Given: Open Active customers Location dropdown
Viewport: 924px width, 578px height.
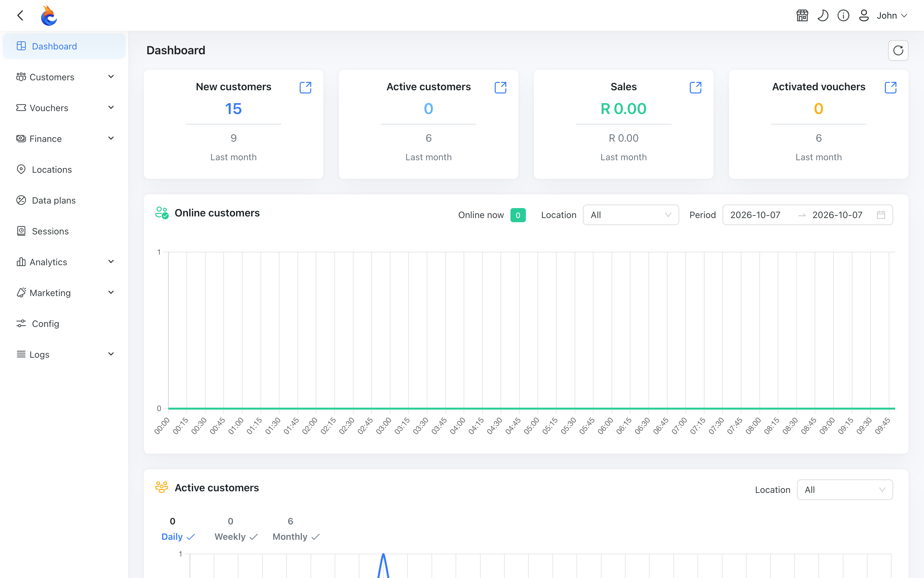Looking at the screenshot, I should tap(845, 490).
